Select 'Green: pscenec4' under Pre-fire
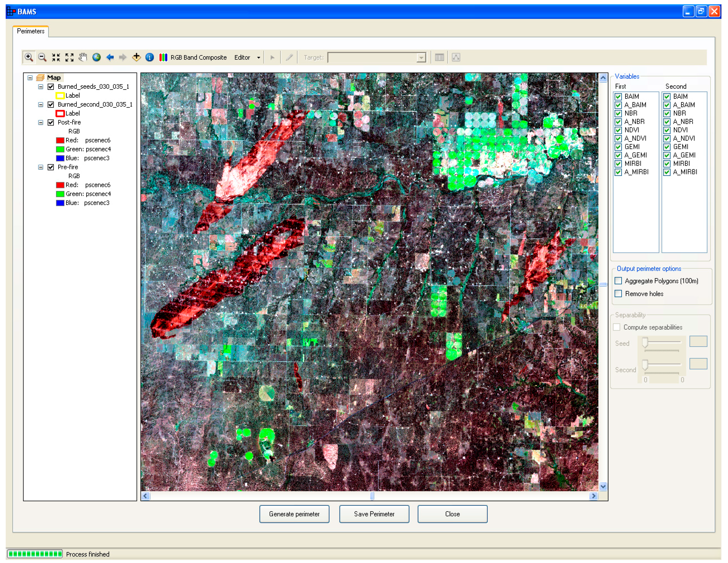Image resolution: width=728 pixels, height=563 pixels. pyautogui.click(x=88, y=194)
